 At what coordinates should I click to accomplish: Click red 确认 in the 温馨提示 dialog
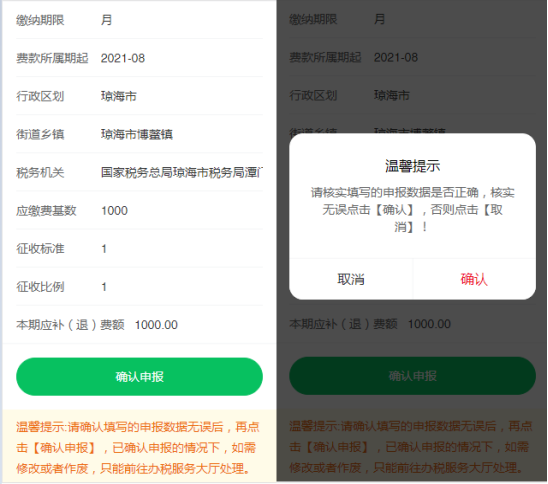474,279
